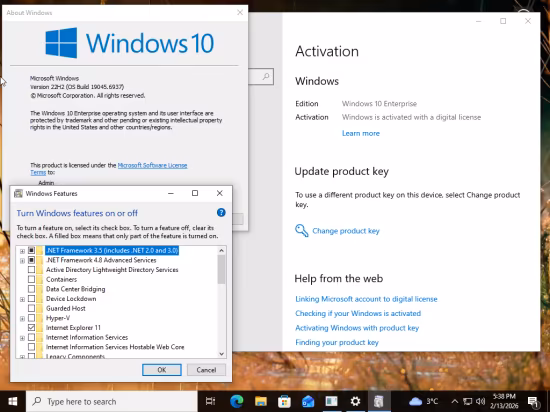550x412 pixels.
Task: Show hidden system tray icons
Action: pos(455,401)
